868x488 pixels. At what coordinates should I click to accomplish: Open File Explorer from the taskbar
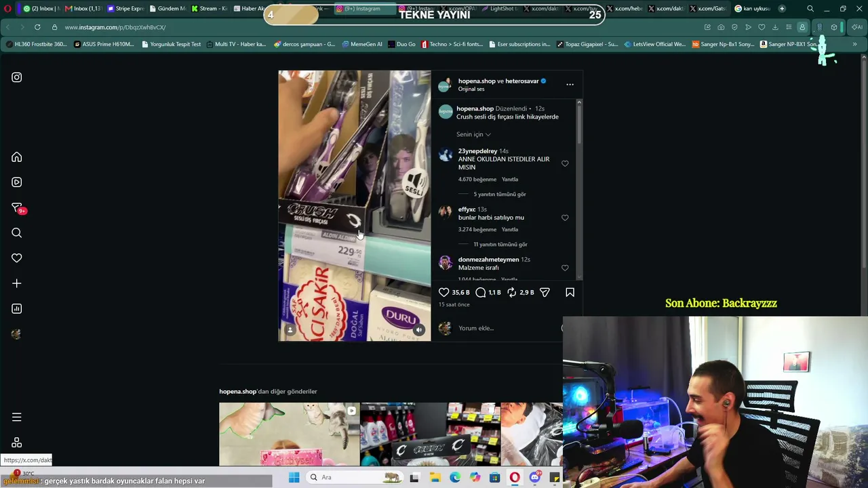coord(435,477)
